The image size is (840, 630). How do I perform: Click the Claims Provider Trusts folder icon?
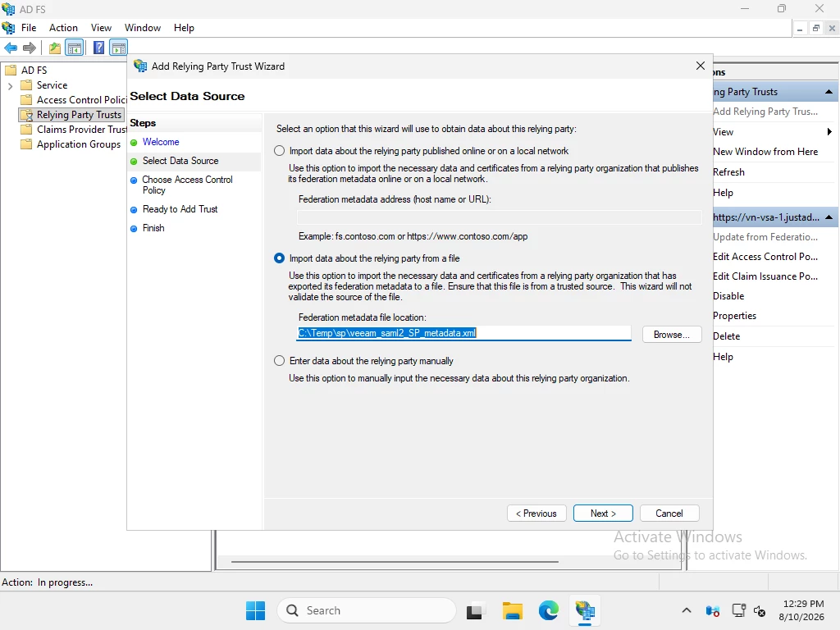pyautogui.click(x=26, y=129)
